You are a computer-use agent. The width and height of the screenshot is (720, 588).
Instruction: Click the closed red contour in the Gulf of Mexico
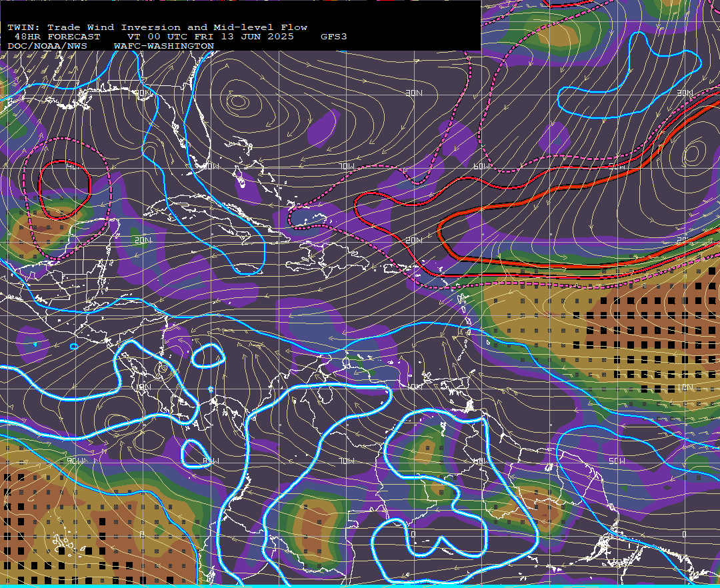coord(65,189)
